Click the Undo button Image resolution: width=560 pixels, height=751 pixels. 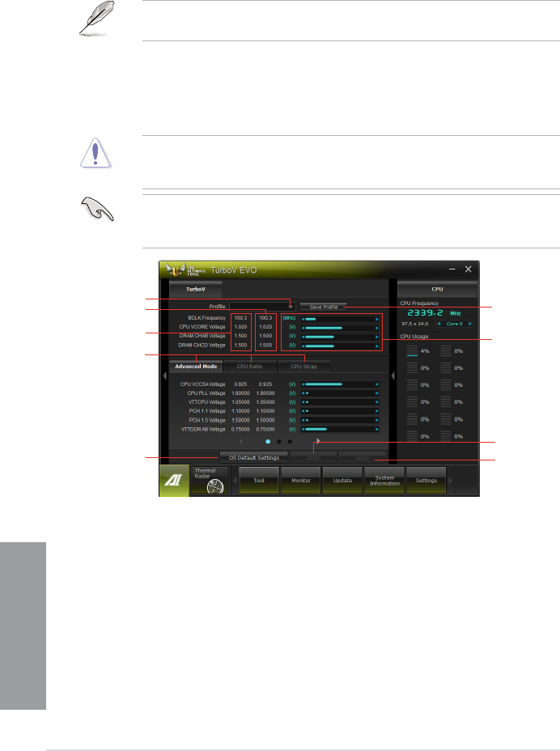coord(313,458)
